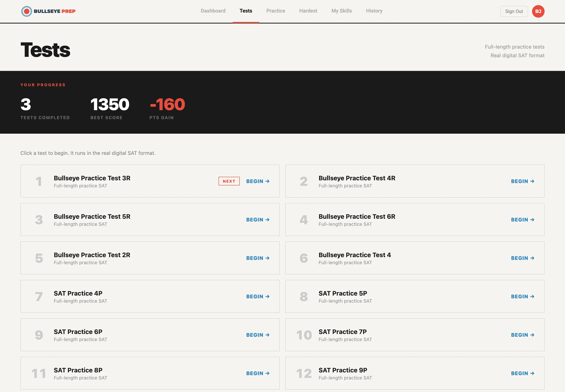Switch to the Hardest tab
This screenshot has height=392, width=565.
tap(308, 11)
